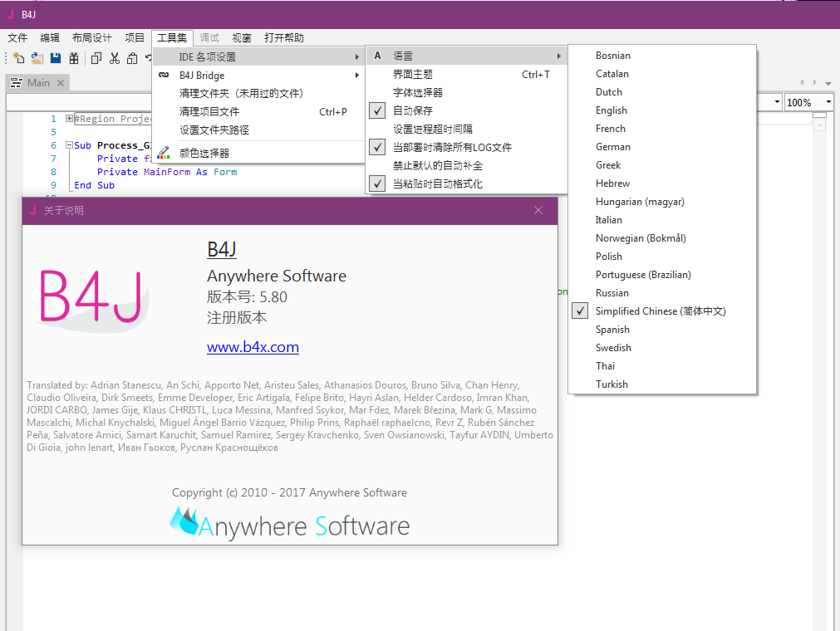Click the Paste icon in toolbar
Viewport: 840px width, 631px height.
[132, 58]
